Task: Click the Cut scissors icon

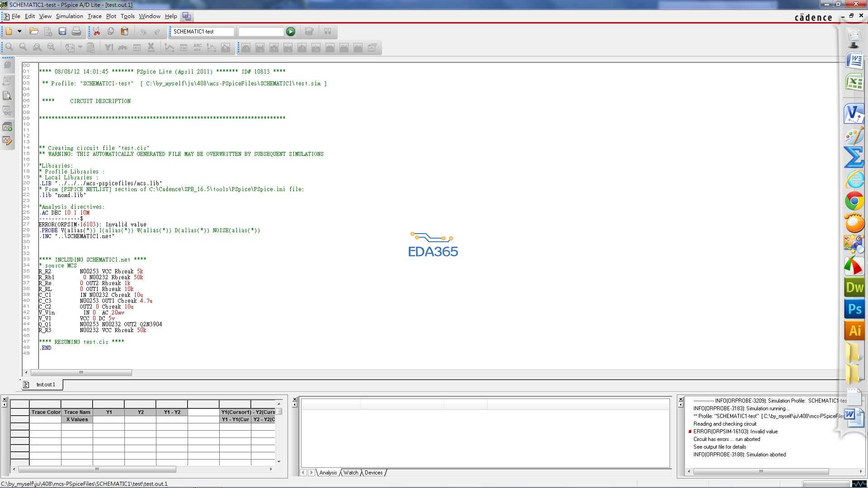Action: (97, 32)
